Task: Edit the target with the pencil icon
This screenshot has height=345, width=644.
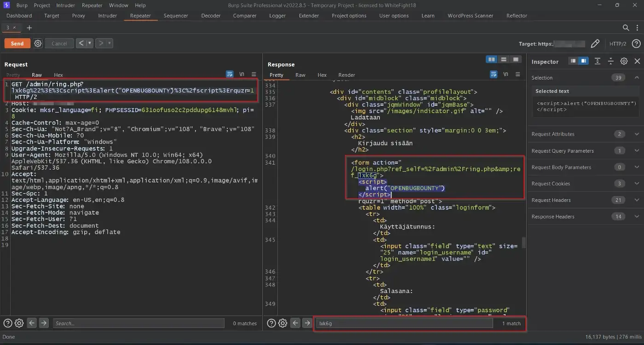Action: pos(595,44)
